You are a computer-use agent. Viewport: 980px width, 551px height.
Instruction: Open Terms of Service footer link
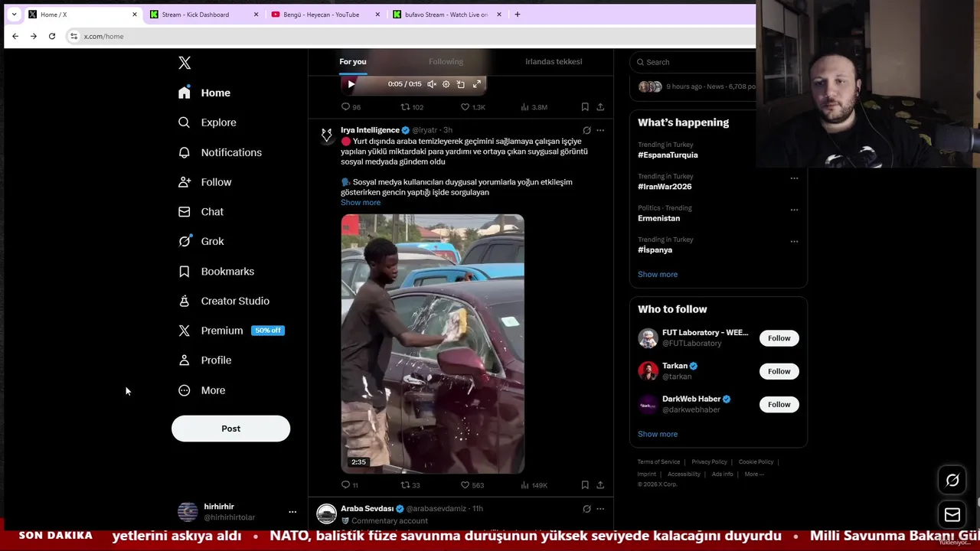pos(658,462)
